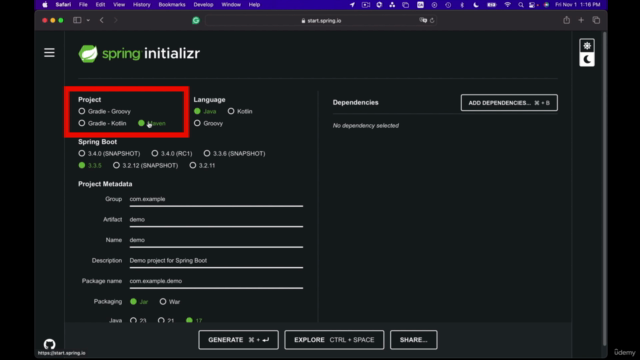Choose Java as language

(205, 111)
